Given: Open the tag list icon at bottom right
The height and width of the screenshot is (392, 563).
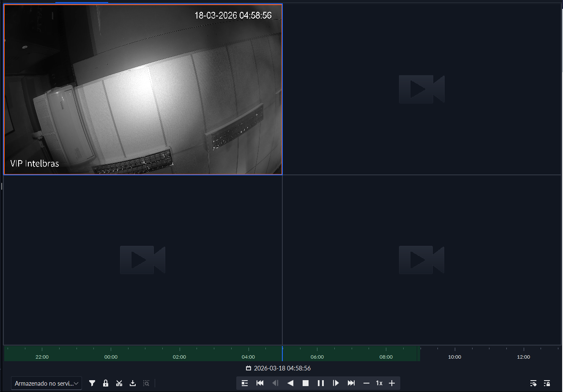Looking at the screenshot, I should (533, 383).
